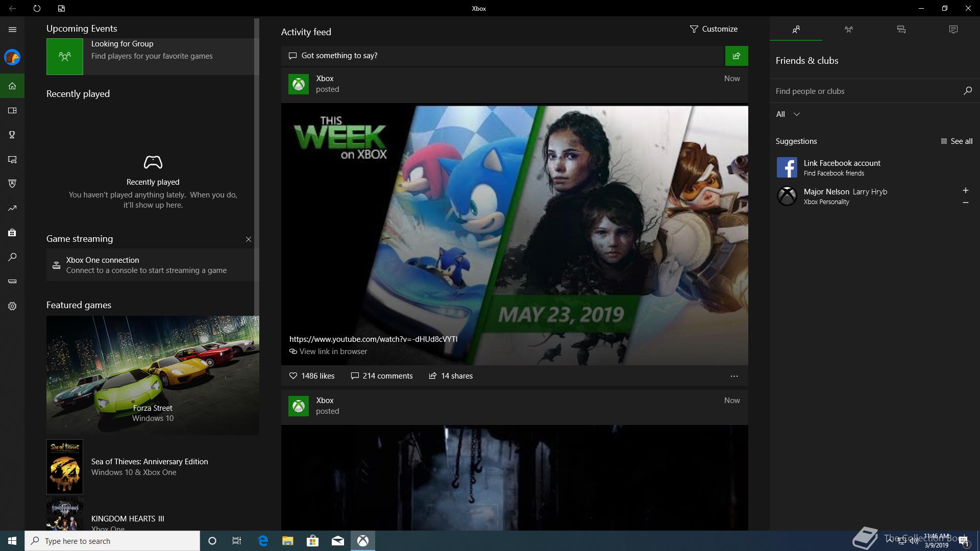Open the Mail app from taskbar
The image size is (980, 551).
337,541
